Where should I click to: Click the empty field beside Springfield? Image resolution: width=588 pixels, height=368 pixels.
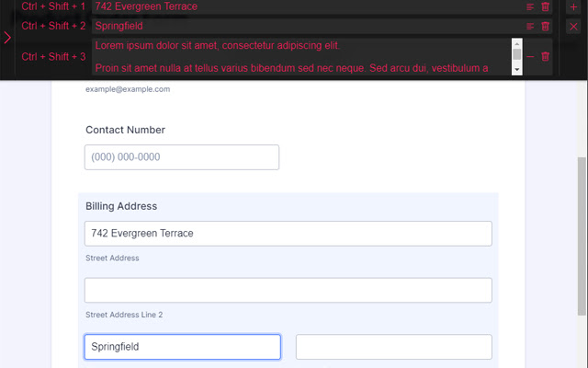click(x=393, y=347)
